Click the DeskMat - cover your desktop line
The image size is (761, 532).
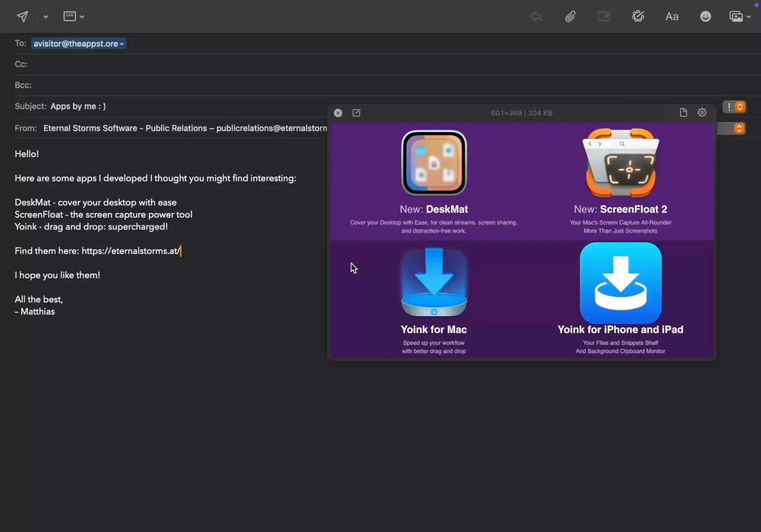coord(96,202)
